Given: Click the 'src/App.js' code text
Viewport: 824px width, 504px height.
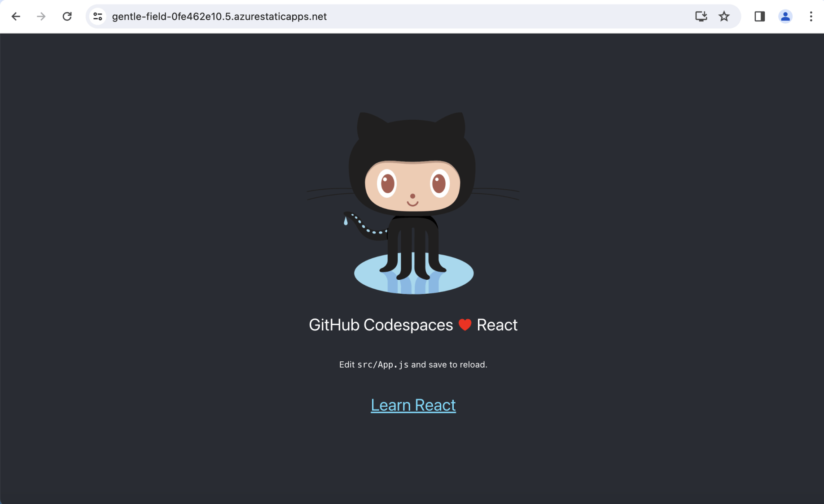Looking at the screenshot, I should 383,365.
